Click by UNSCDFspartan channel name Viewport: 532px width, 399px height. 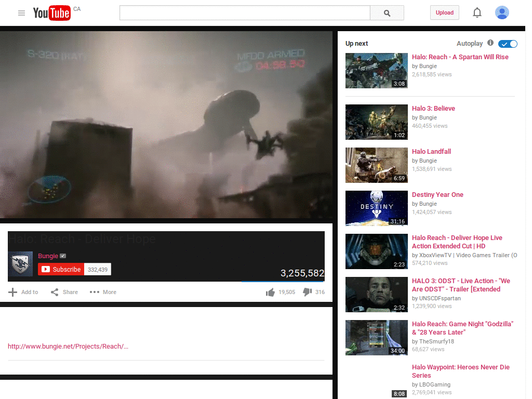click(436, 298)
